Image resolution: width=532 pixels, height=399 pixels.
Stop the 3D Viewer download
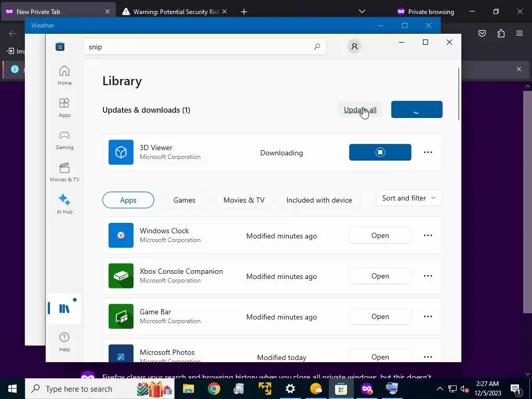point(380,152)
